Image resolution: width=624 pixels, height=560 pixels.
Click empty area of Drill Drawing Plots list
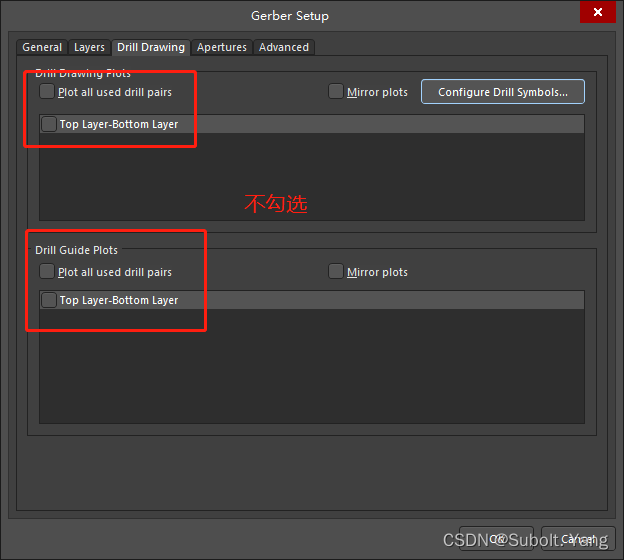[310, 178]
